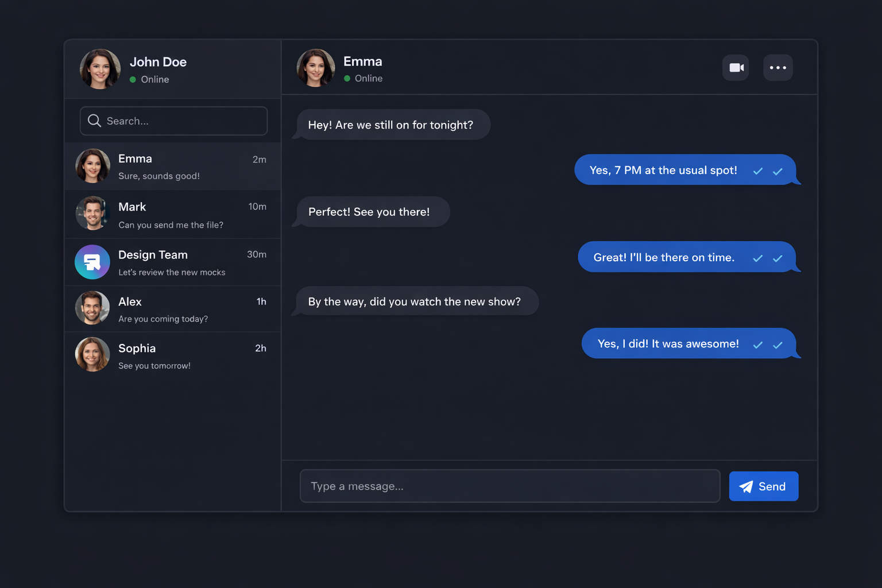Open Mark's conversation
The height and width of the screenshot is (588, 882).
tap(173, 214)
